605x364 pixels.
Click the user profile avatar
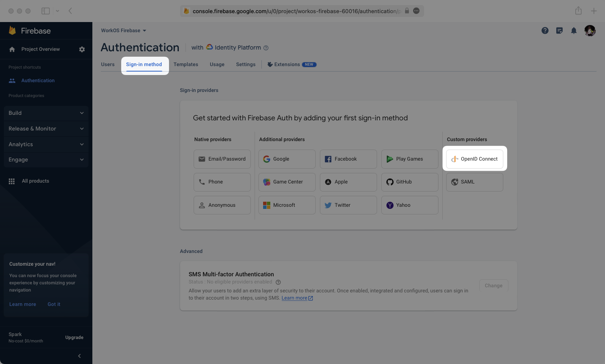(590, 31)
